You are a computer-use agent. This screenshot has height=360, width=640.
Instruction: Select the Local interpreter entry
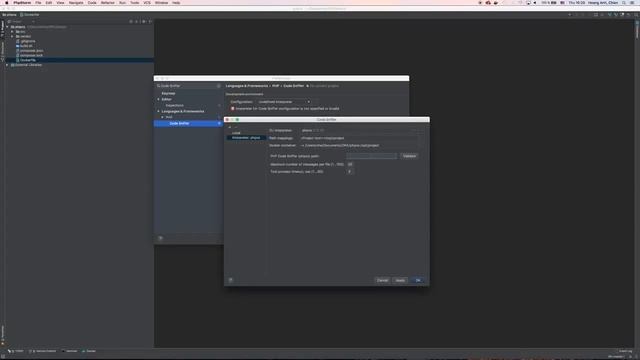[236, 133]
